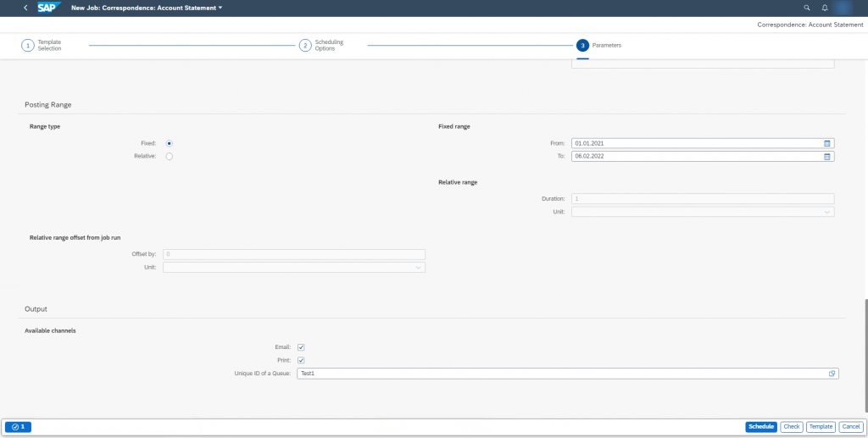The height and width of the screenshot is (438, 868).
Task: Click Correspondence: Account Statement text at top right
Action: [810, 25]
